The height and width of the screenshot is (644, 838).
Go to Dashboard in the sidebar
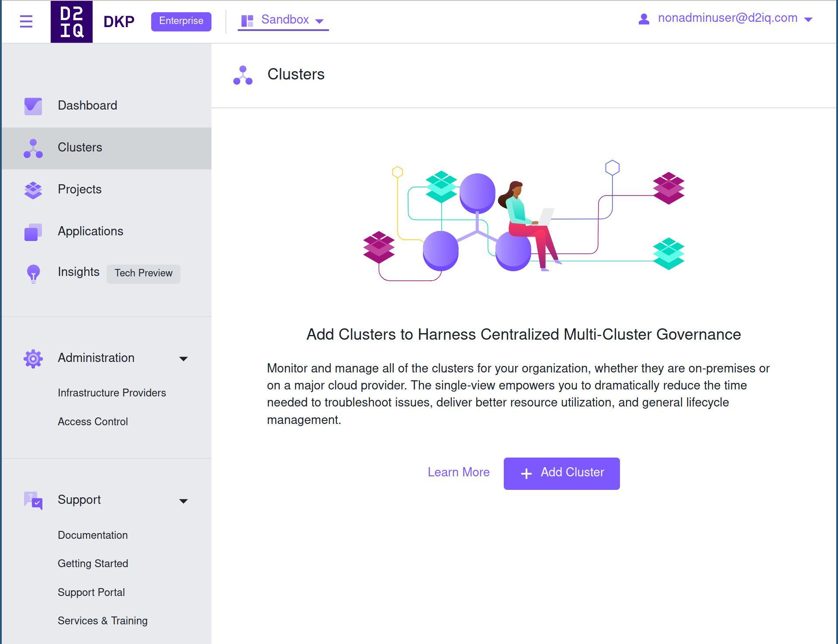tap(107, 106)
